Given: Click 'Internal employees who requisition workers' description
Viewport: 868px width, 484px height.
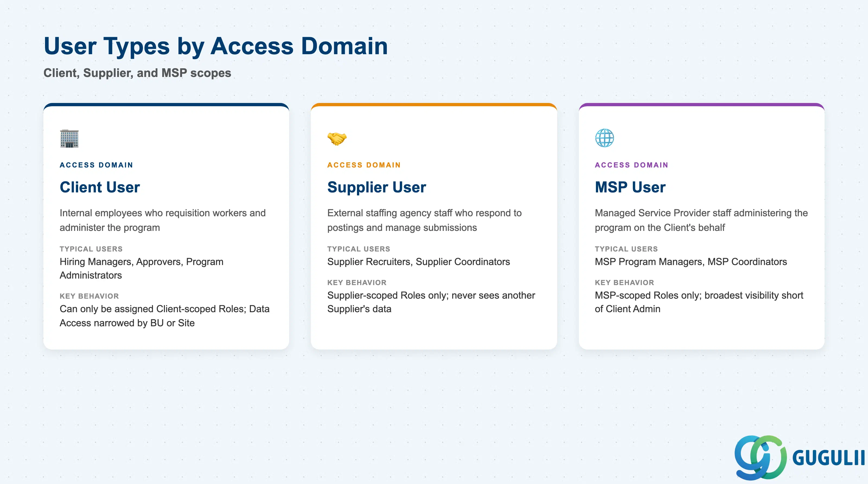Looking at the screenshot, I should point(163,220).
